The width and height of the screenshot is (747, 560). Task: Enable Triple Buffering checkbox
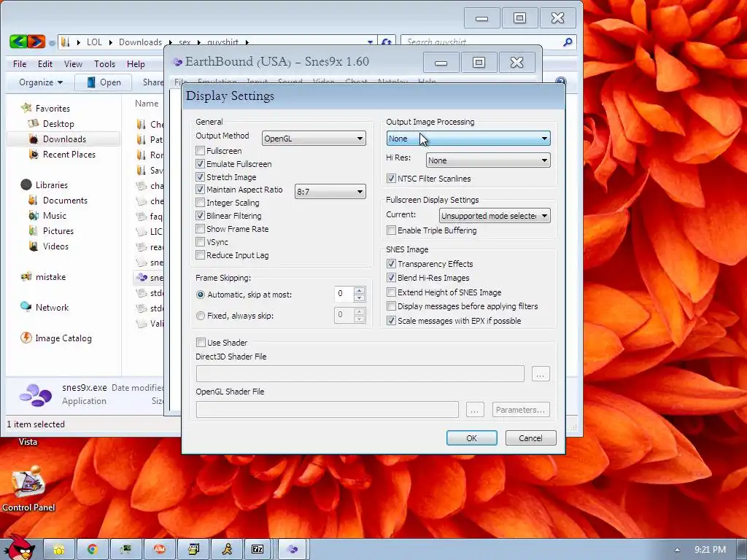[391, 230]
